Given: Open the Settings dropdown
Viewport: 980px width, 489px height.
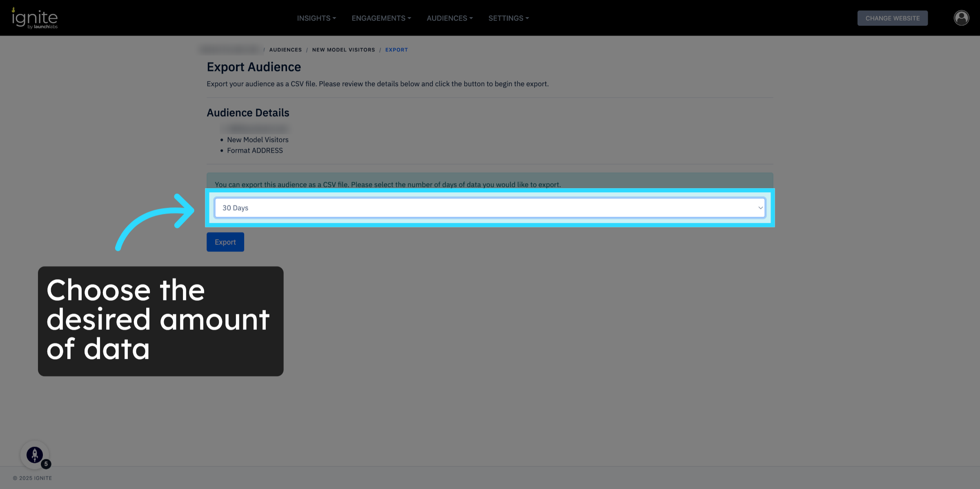Looking at the screenshot, I should (508, 18).
